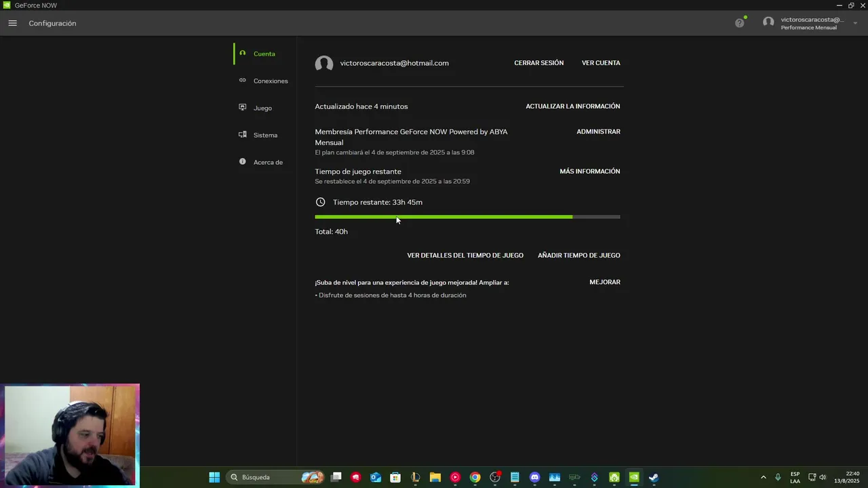Click the webcam overlay thumbnail
This screenshot has width=868, height=488.
click(70, 435)
